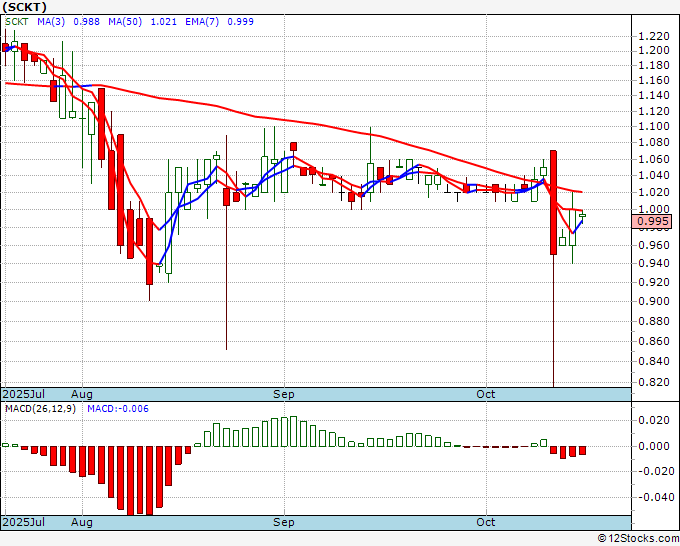
Task: Select the green SCKT legend label
Action: pos(16,22)
